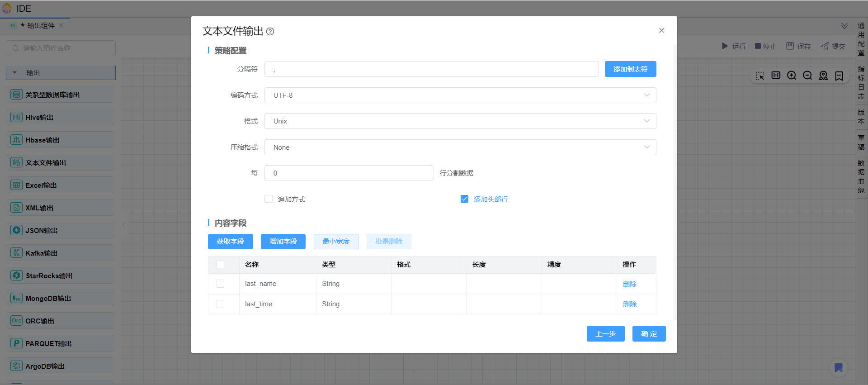Click the 添加制表符 button
Image resolution: width=868 pixels, height=385 pixels.
pyautogui.click(x=630, y=69)
